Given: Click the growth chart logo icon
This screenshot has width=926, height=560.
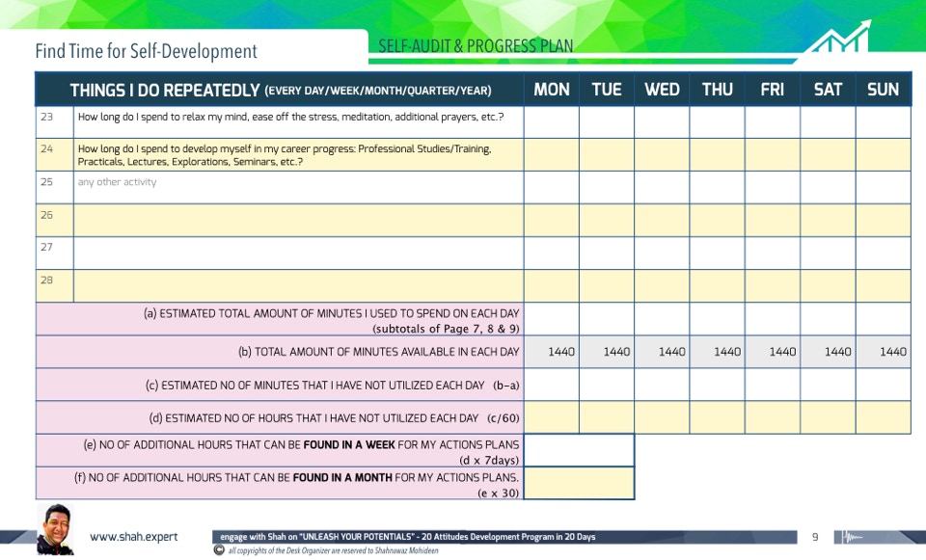Looking at the screenshot, I should tap(839, 39).
